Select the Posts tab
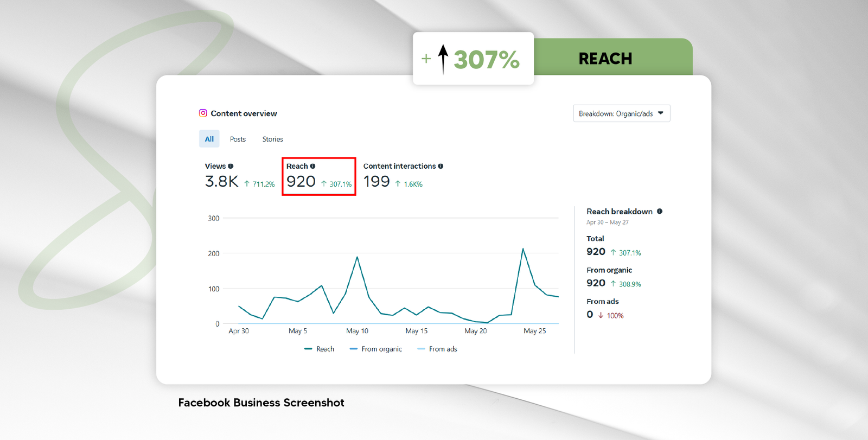Screen dimensions: 868x440 [x=238, y=139]
